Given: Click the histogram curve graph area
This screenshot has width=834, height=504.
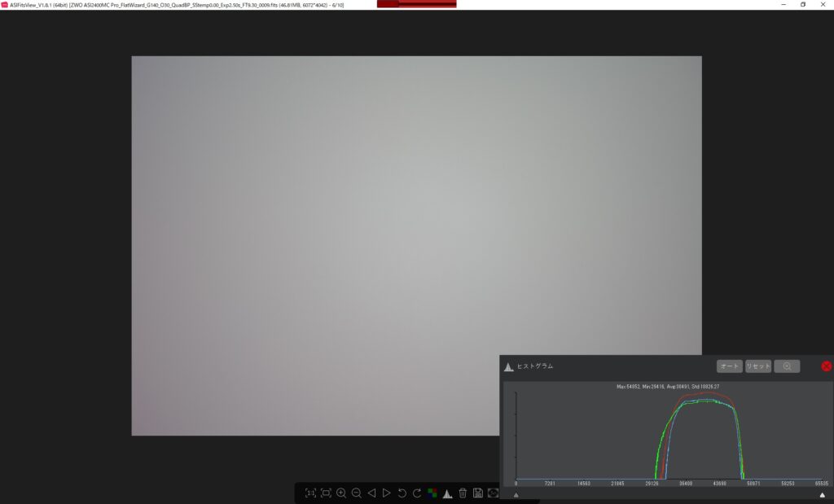Looking at the screenshot, I should pyautogui.click(x=669, y=435).
